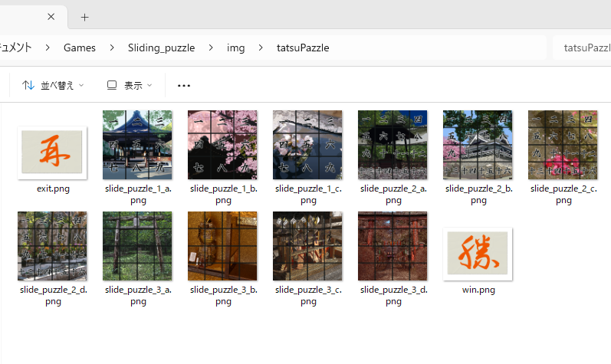Click the tatsuPazzle search box
611x364 pixels.
(583, 48)
